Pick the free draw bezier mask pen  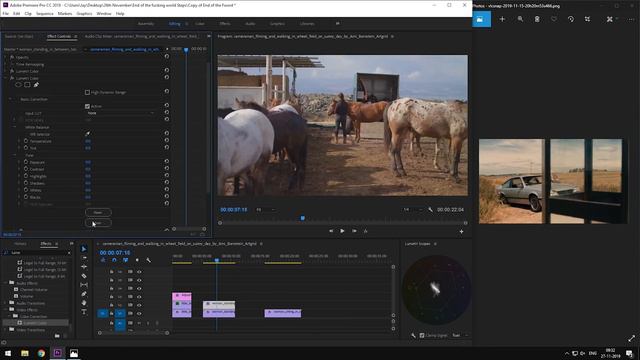pyautogui.click(x=36, y=85)
